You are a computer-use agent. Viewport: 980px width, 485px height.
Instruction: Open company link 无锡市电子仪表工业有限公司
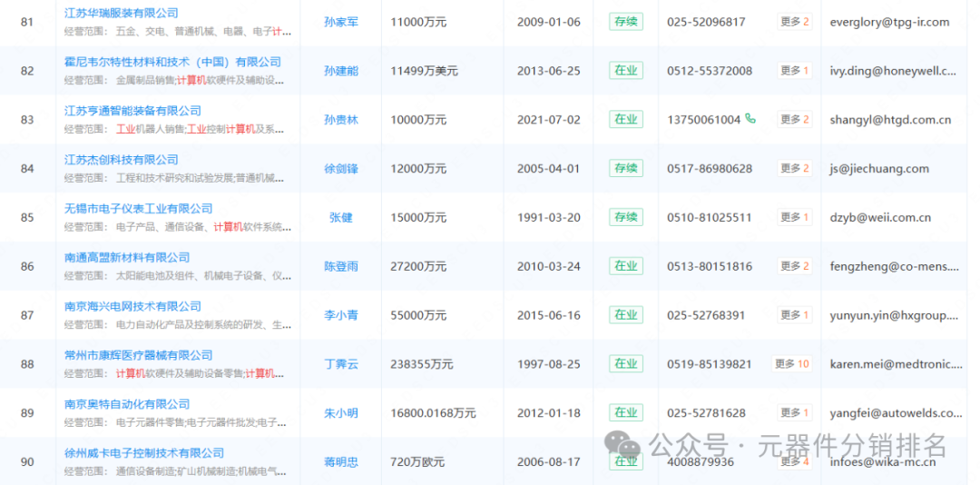(x=139, y=208)
